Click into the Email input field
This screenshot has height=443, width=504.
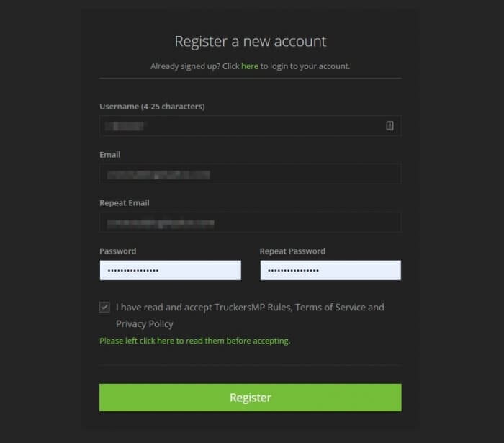pyautogui.click(x=250, y=174)
